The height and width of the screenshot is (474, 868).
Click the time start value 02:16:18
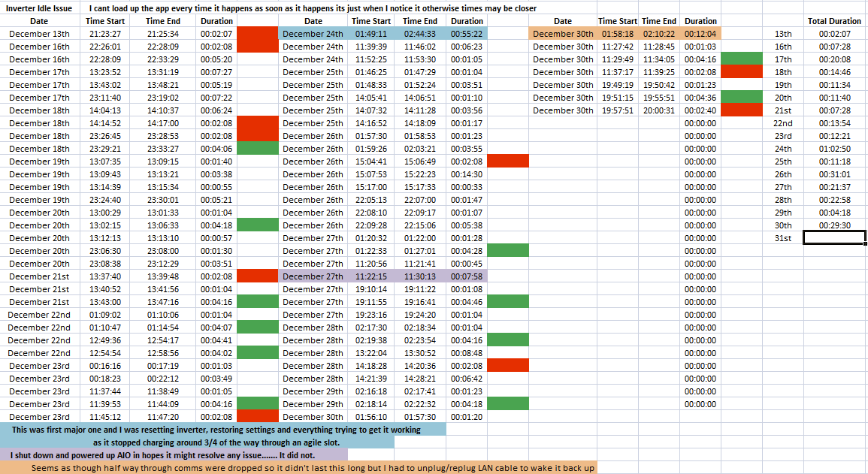[x=371, y=391]
